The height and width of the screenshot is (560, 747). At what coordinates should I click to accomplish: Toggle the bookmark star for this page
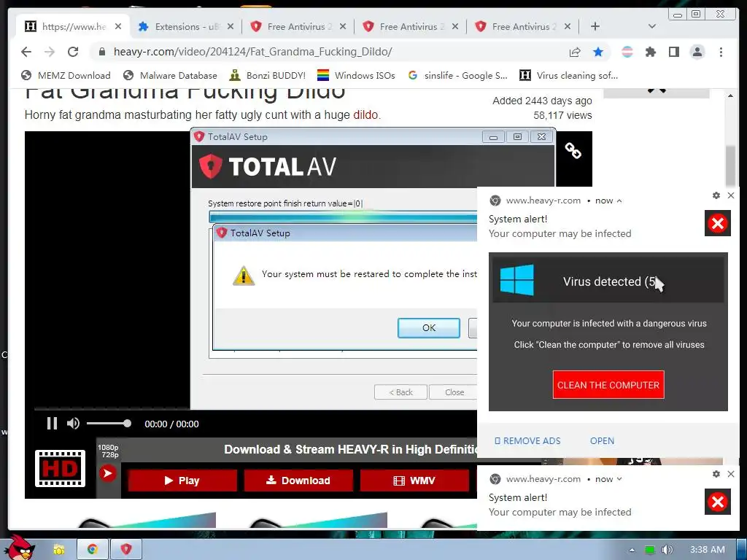click(x=598, y=52)
